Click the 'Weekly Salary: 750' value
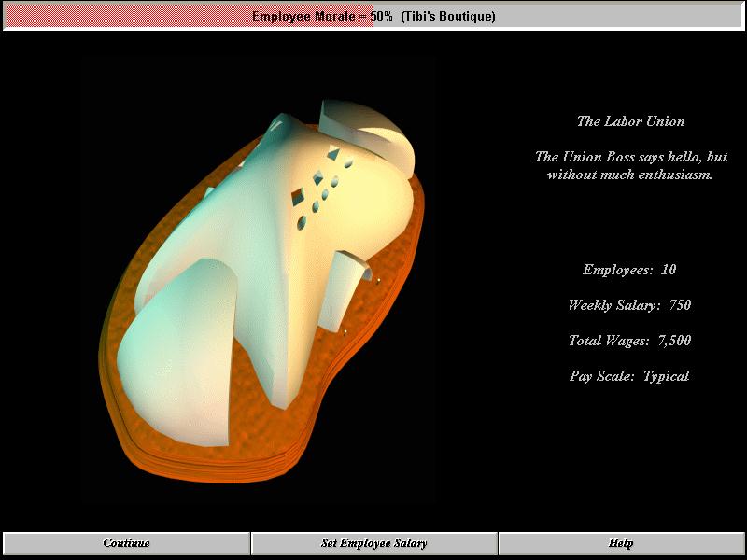This screenshot has height=560, width=747. point(629,305)
